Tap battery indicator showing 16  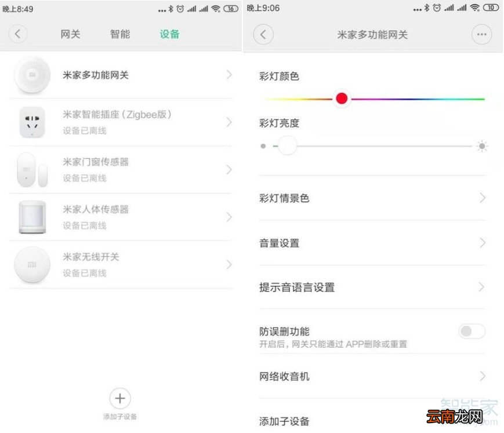click(231, 9)
